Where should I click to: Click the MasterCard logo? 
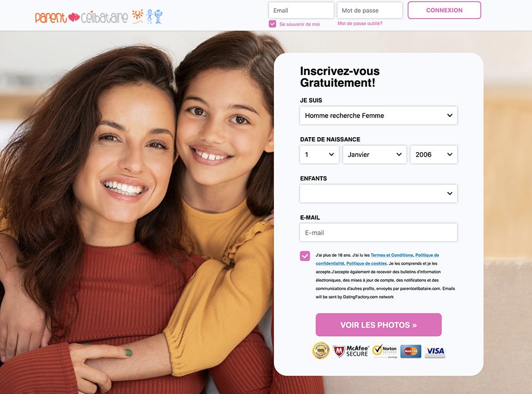[x=411, y=351]
